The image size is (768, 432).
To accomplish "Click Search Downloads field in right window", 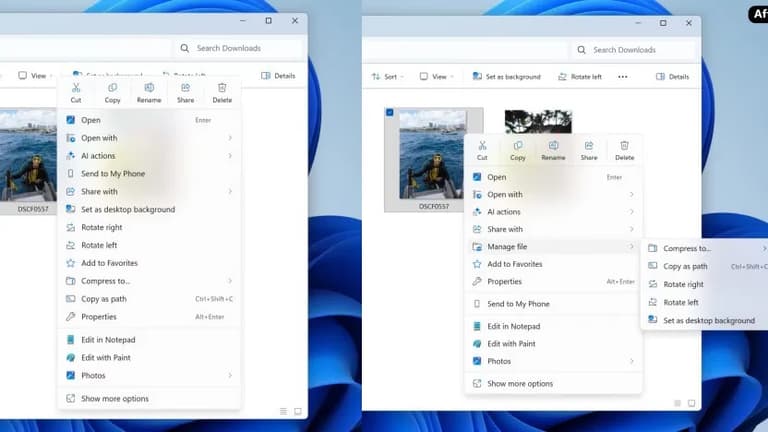I will point(633,50).
